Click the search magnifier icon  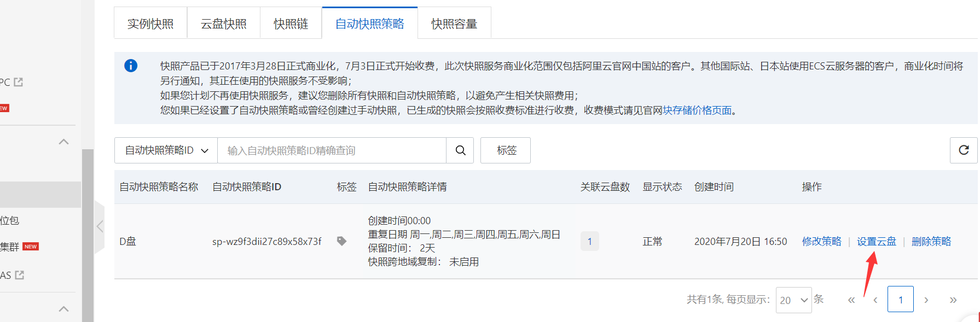click(x=461, y=150)
